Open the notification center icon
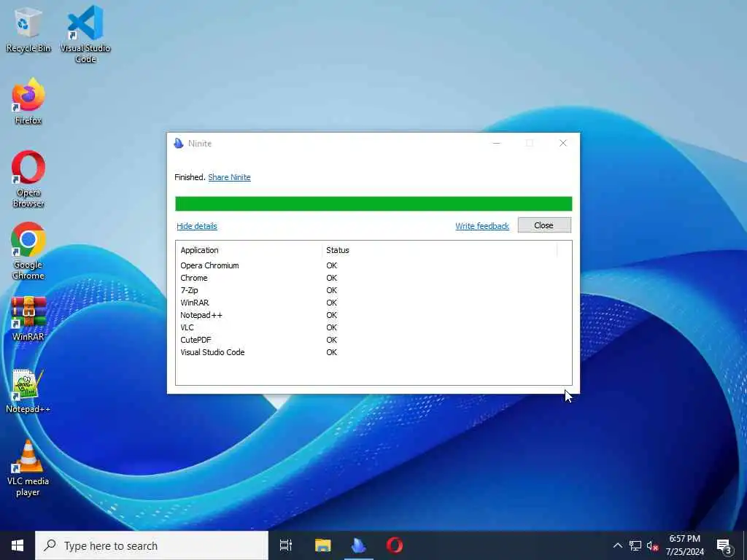This screenshot has width=747, height=560. pos(724,546)
